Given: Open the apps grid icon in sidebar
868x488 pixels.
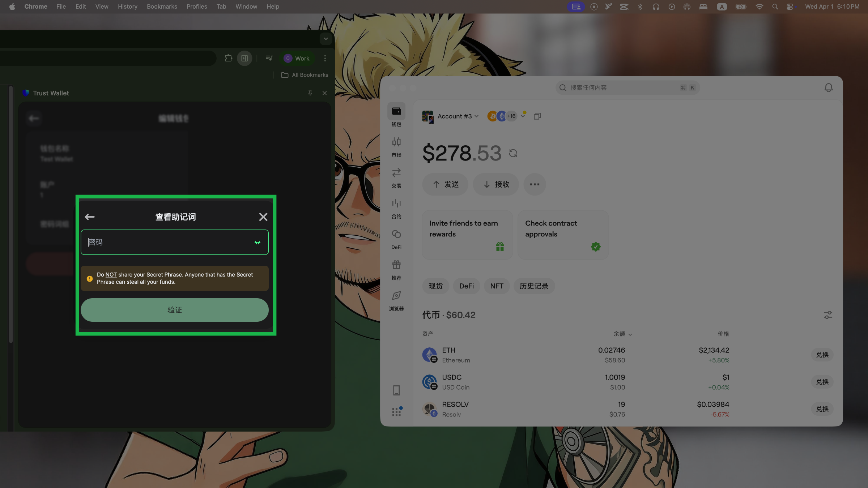Looking at the screenshot, I should click(x=397, y=412).
